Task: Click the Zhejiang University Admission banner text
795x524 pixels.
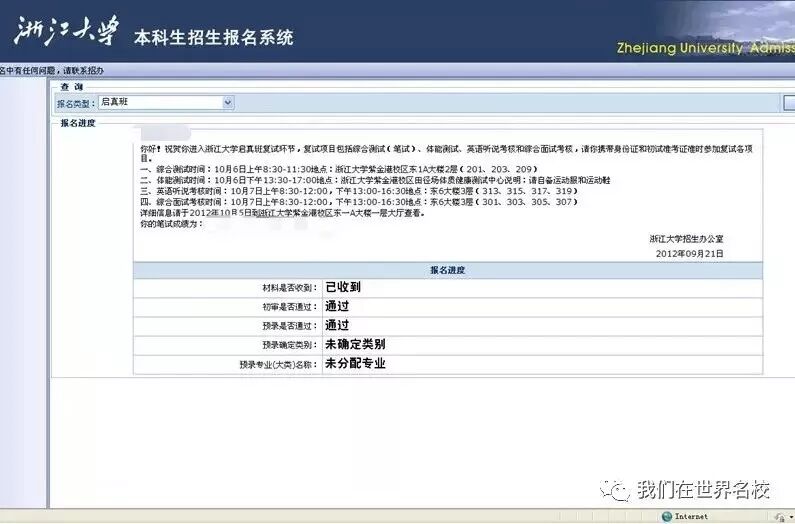Action: 706,48
